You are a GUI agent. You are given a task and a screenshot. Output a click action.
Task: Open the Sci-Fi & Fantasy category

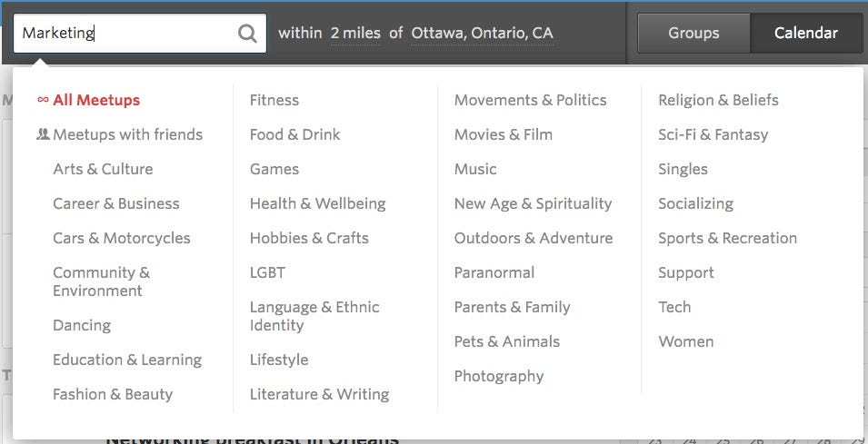[713, 134]
